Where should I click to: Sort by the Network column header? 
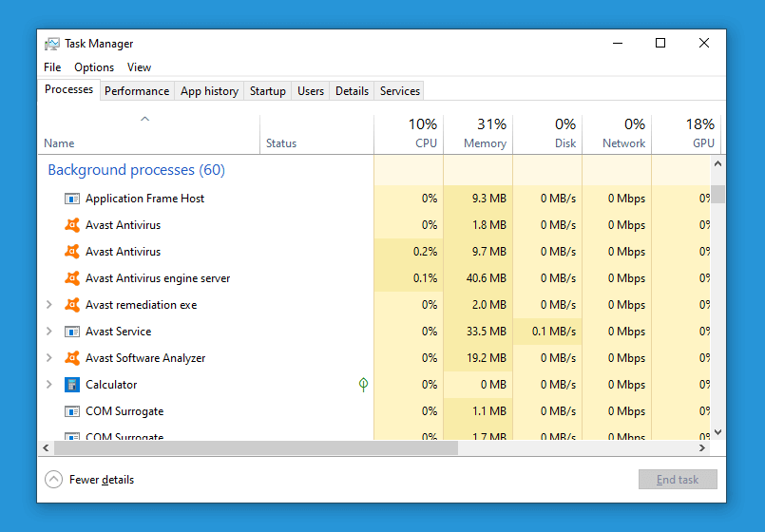(617, 135)
